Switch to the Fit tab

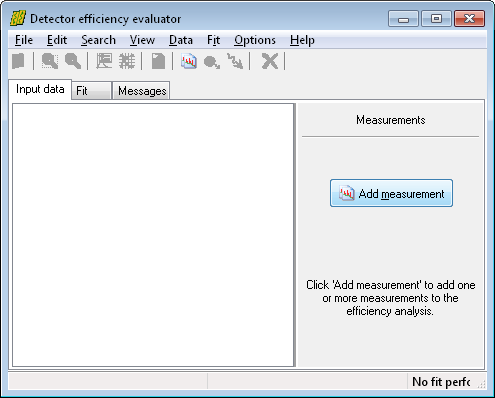click(91, 91)
